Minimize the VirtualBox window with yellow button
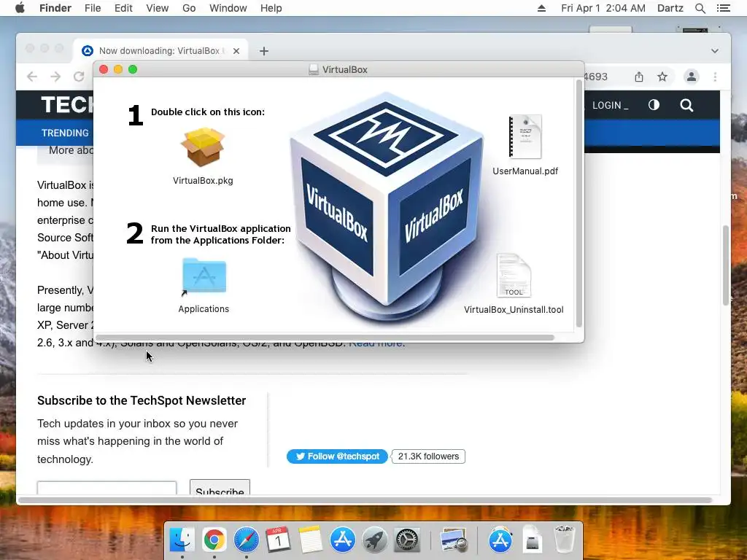This screenshot has height=560, width=747. 118,69
